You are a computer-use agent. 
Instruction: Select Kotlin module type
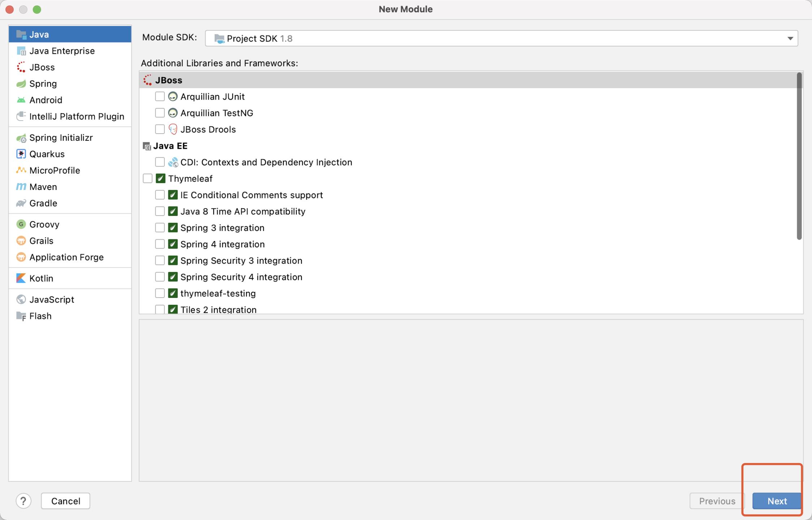click(x=70, y=278)
